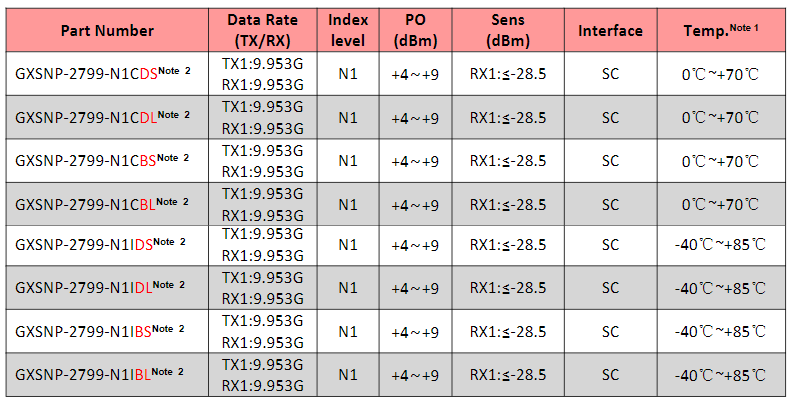Click the first row's 0℃~+70℃ temperature cell

pyautogui.click(x=720, y=74)
